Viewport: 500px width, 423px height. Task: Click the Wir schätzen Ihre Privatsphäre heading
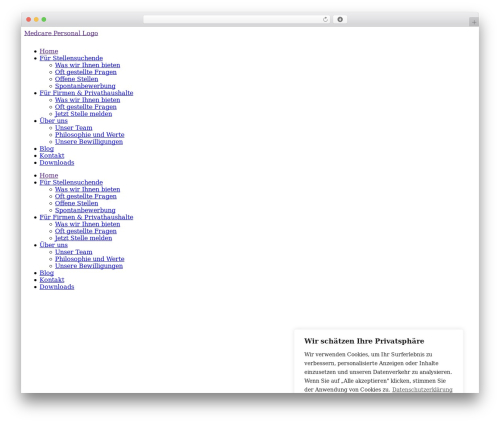point(364,341)
